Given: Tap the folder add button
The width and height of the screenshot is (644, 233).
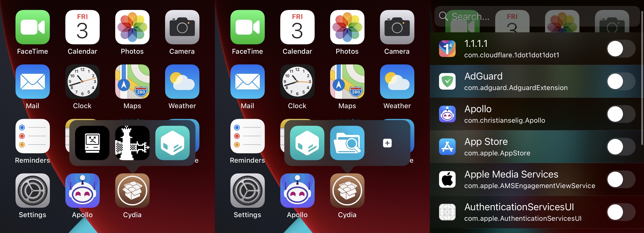Looking at the screenshot, I should coord(387,143).
